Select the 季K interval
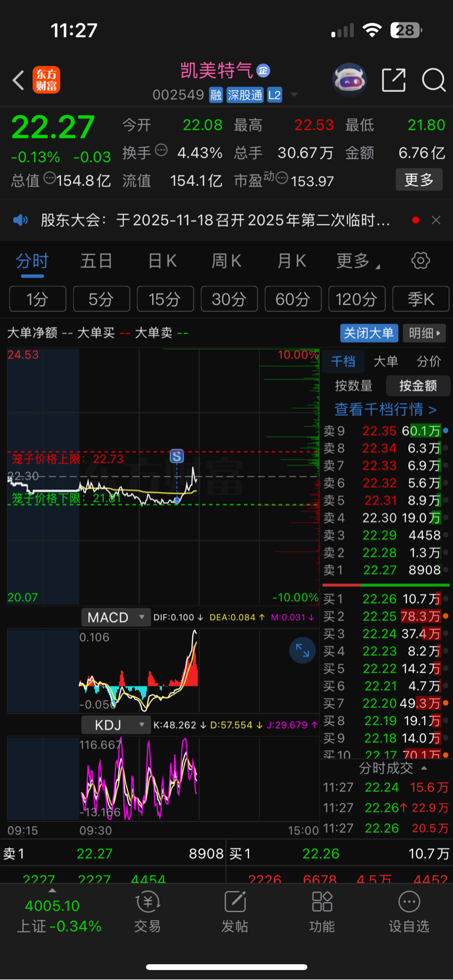 coord(421,299)
